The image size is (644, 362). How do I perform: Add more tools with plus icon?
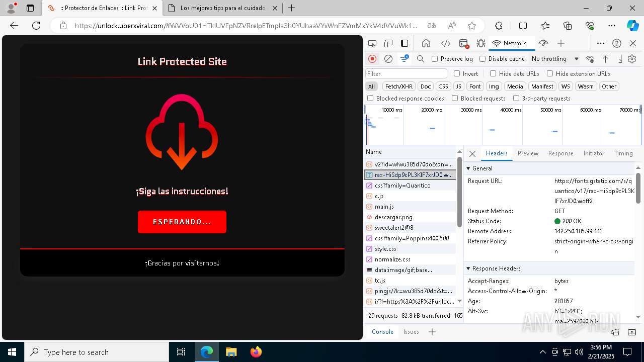[561, 43]
